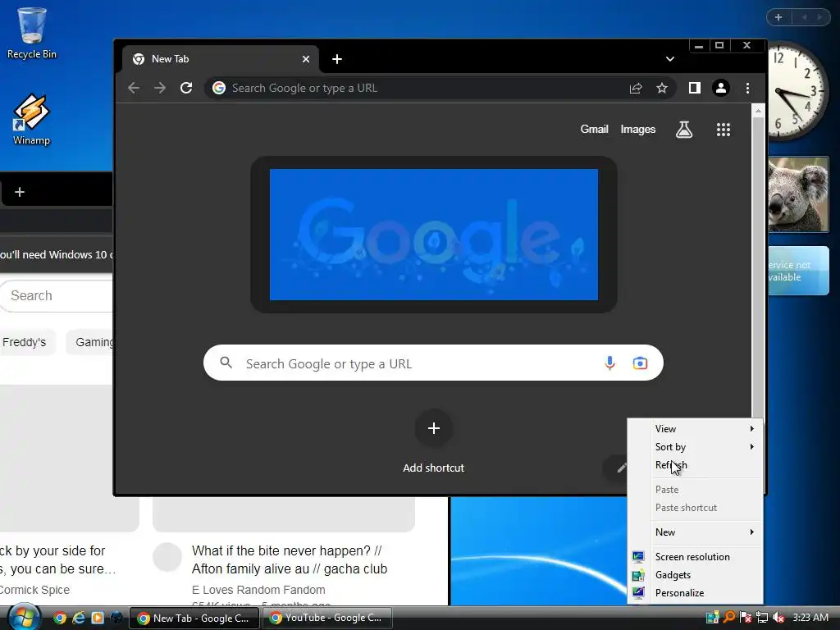Viewport: 840px width, 630px height.
Task: Click the Add shortcut plus button
Action: pos(433,428)
